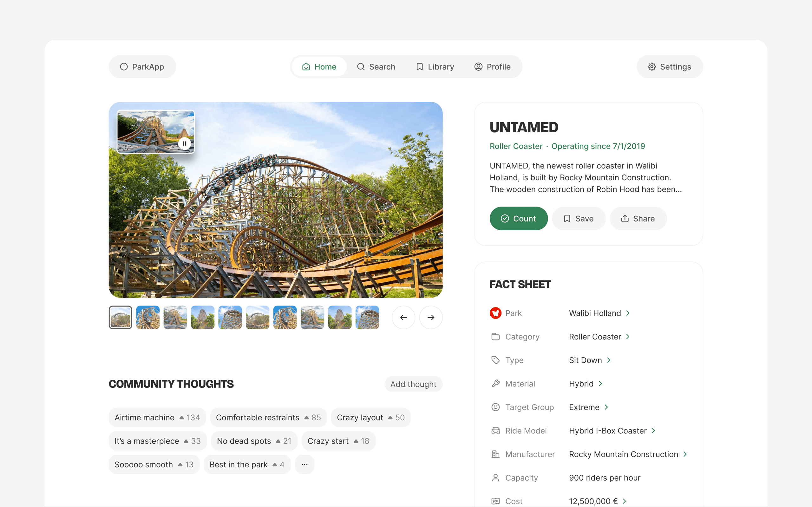
Task: Show the next photo with right arrow
Action: pos(431,317)
